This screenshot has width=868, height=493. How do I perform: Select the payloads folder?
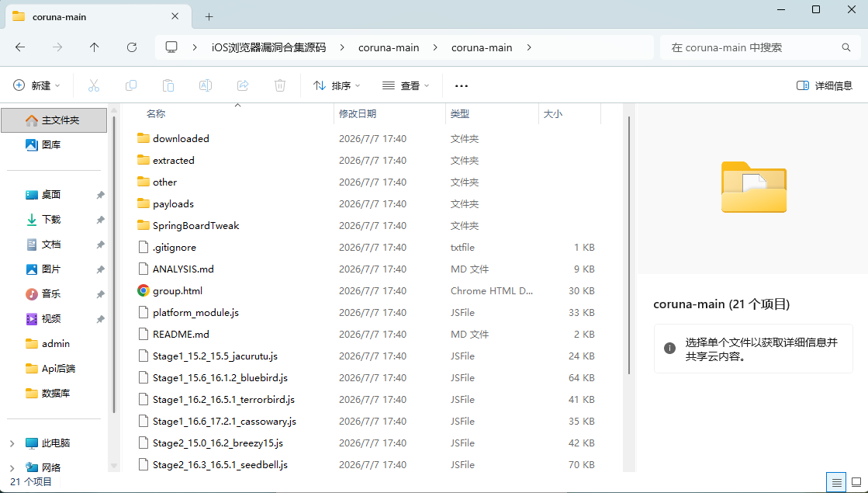pyautogui.click(x=173, y=204)
